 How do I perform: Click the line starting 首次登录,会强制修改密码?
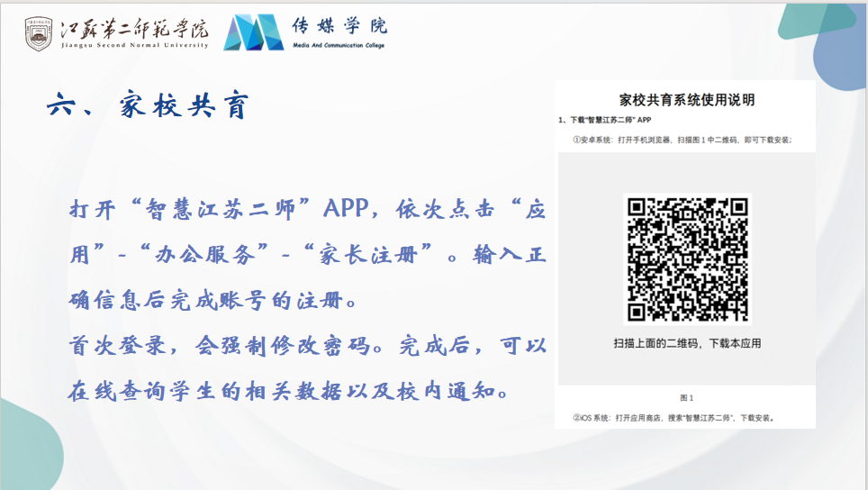click(x=308, y=346)
